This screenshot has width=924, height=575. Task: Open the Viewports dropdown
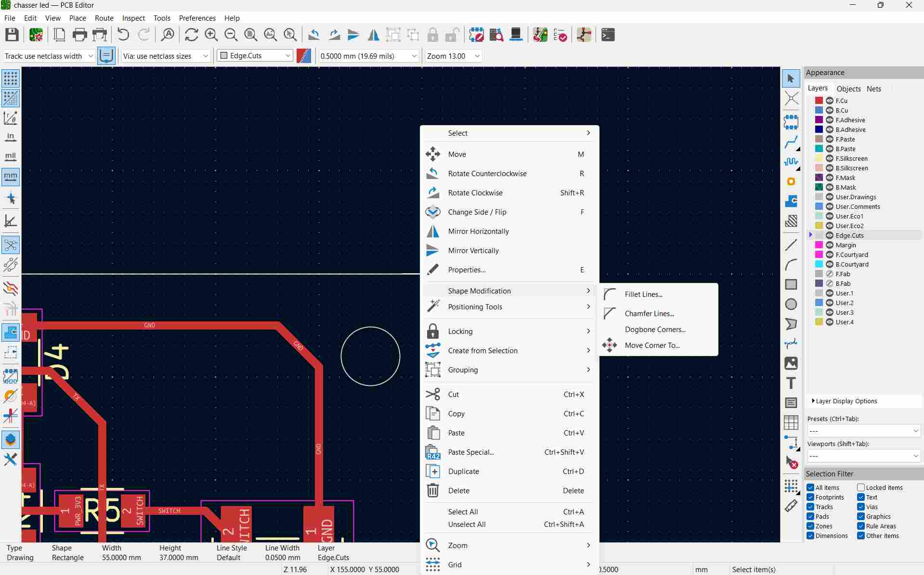pyautogui.click(x=864, y=456)
